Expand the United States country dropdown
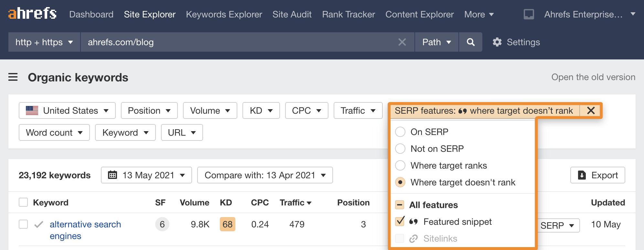Screen dimensions: 644x250 click(x=67, y=110)
